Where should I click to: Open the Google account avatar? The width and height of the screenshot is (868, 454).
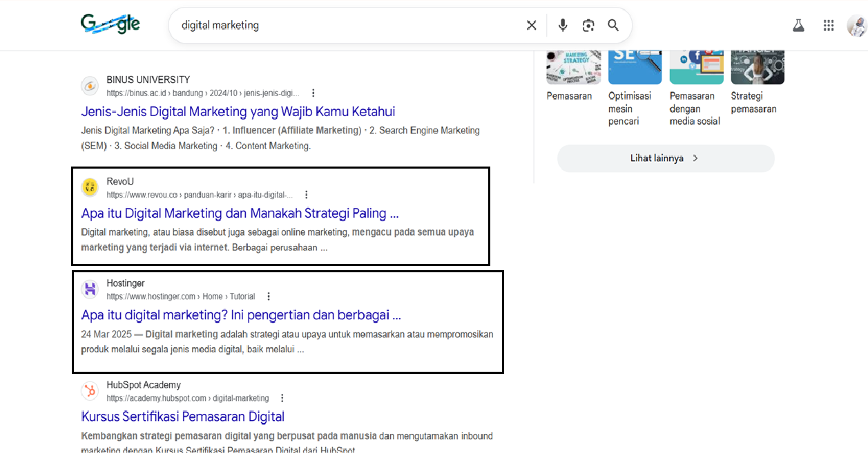(x=857, y=26)
